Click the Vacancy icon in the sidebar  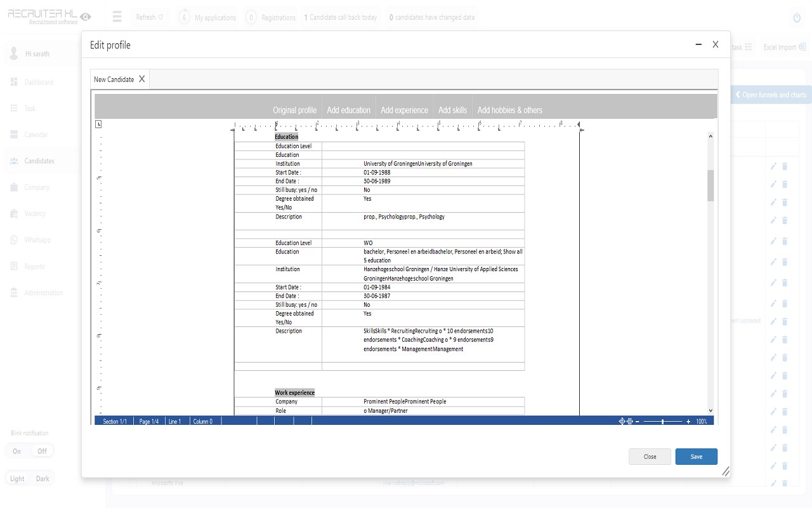pyautogui.click(x=14, y=213)
